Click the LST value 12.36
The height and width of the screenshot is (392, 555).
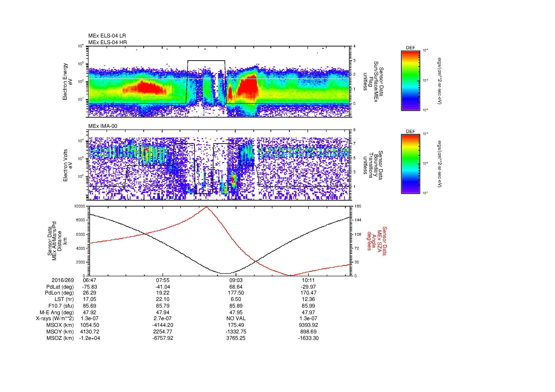(x=308, y=299)
